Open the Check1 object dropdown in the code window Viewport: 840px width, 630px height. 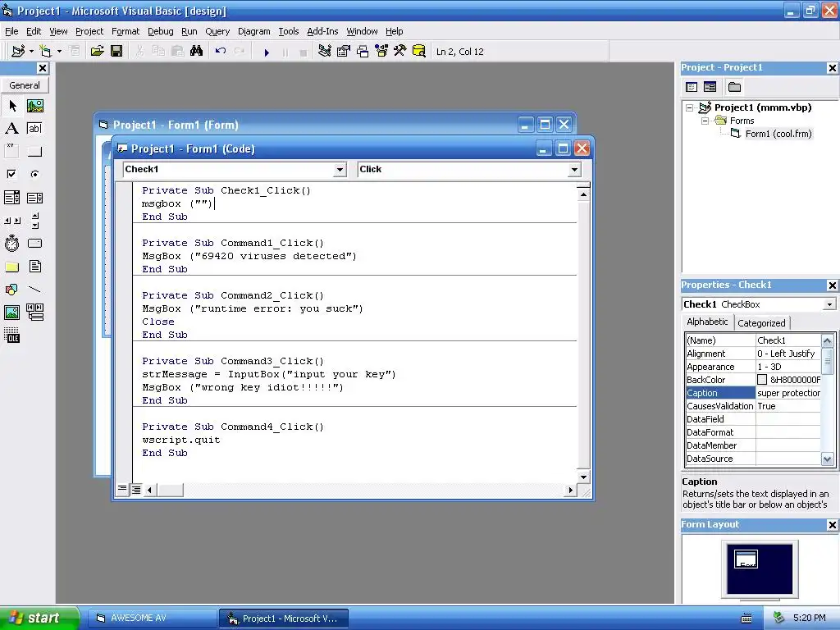point(340,170)
